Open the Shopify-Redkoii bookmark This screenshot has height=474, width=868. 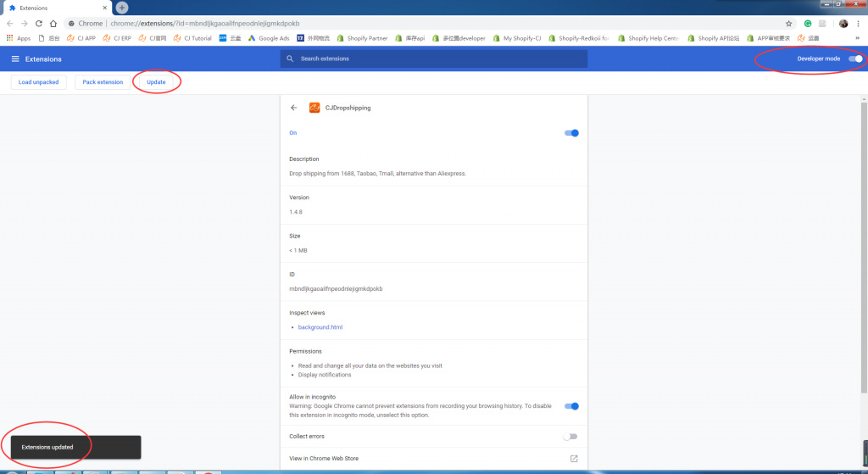[578, 38]
